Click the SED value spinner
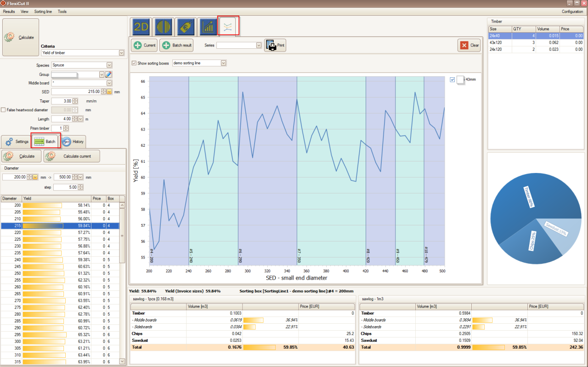Screen dimensions: 588x367 [103, 92]
